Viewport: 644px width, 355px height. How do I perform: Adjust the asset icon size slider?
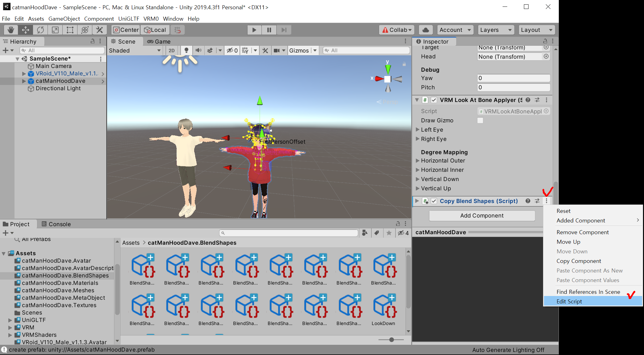(391, 340)
